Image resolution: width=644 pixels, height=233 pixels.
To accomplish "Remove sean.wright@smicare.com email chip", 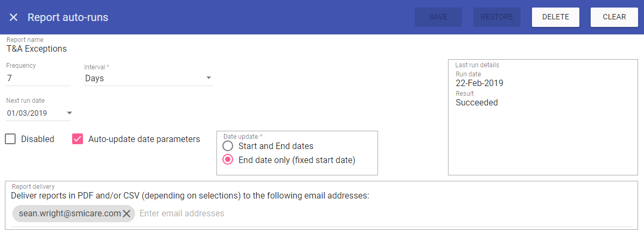I will pyautogui.click(x=127, y=214).
